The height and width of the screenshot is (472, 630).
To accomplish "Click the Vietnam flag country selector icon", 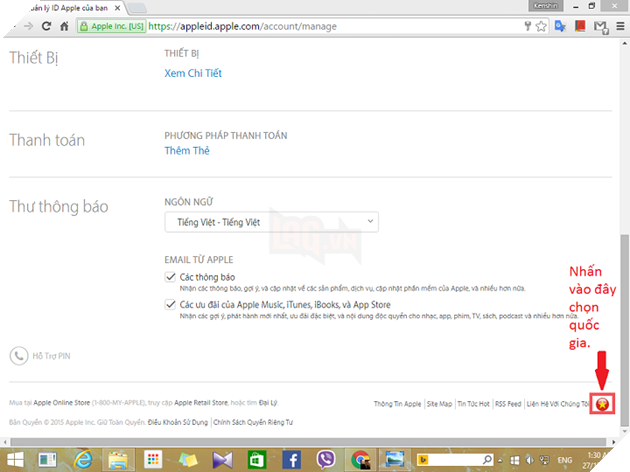I will pyautogui.click(x=603, y=404).
